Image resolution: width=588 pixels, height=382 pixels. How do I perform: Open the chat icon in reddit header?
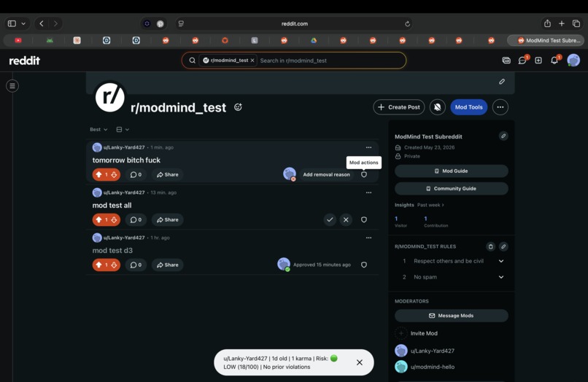pyautogui.click(x=522, y=60)
